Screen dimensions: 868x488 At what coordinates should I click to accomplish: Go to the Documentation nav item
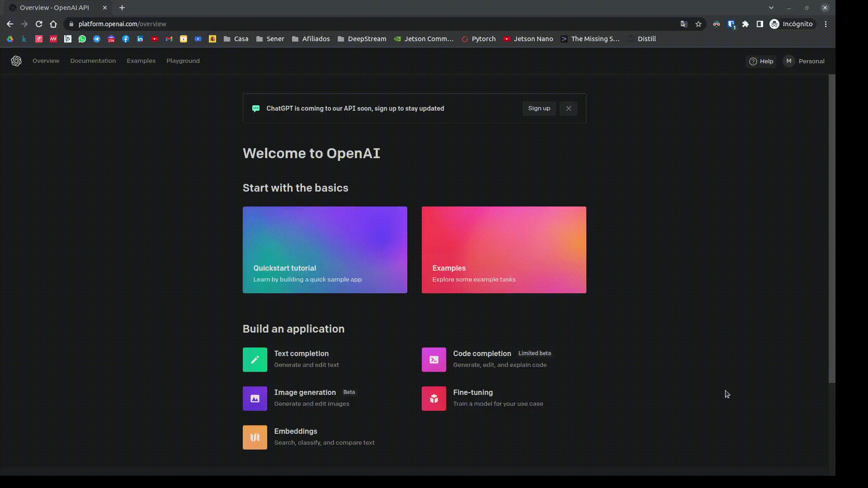point(93,61)
